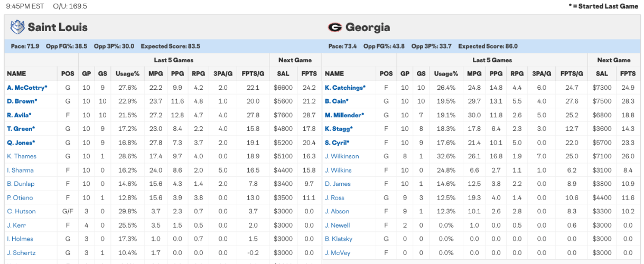Screen dimensions: 644x264
Task: Open K. Catchings player link
Action: 345,88
